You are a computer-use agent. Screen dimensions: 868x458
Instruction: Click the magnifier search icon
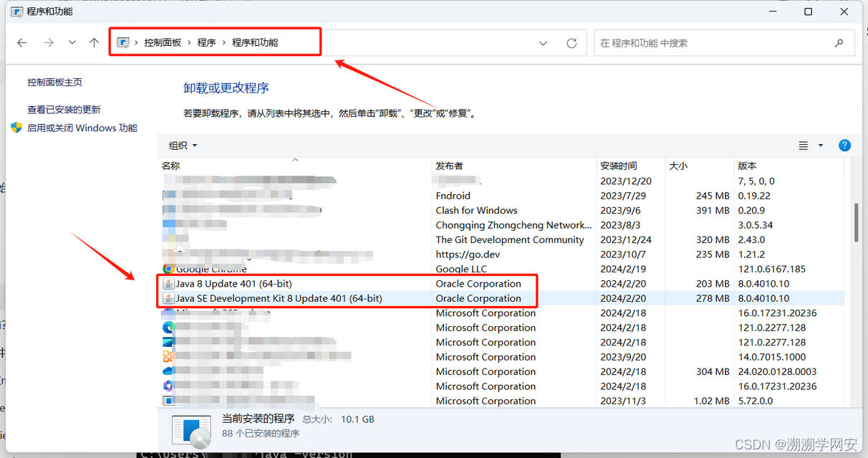pos(839,43)
